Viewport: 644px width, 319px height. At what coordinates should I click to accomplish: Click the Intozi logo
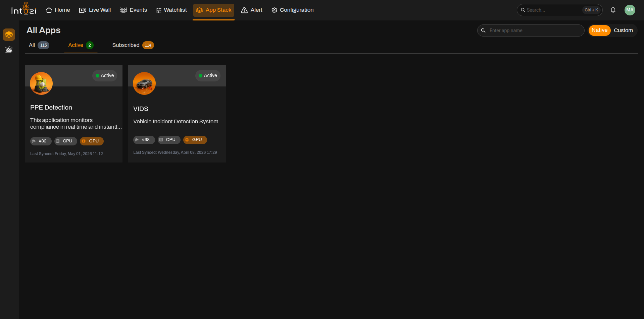click(23, 9)
